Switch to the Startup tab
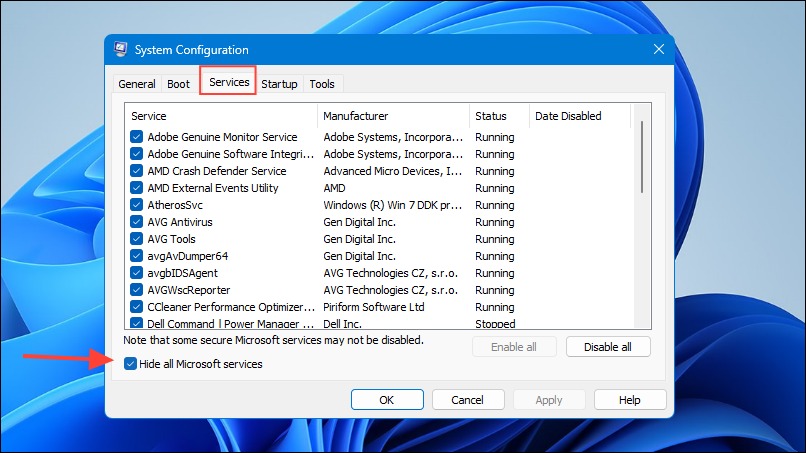Screen dimensions: 806x453 [x=279, y=84]
